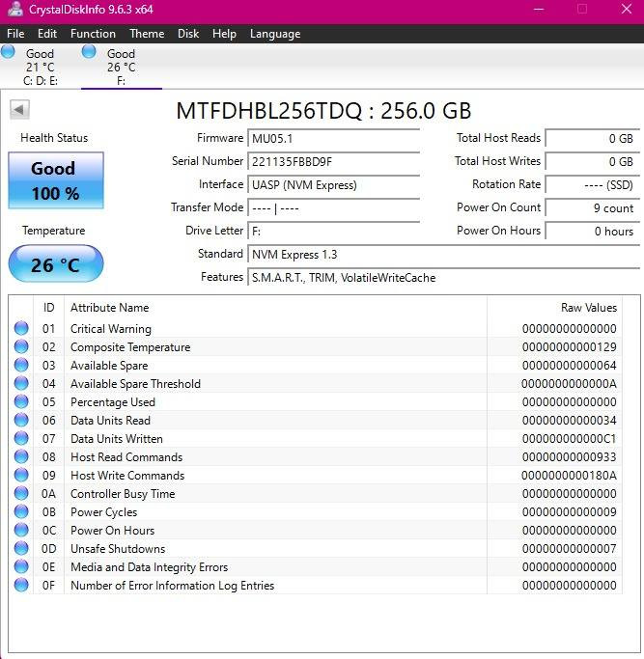Click status orb for C: D: E: disk

(x=9, y=52)
